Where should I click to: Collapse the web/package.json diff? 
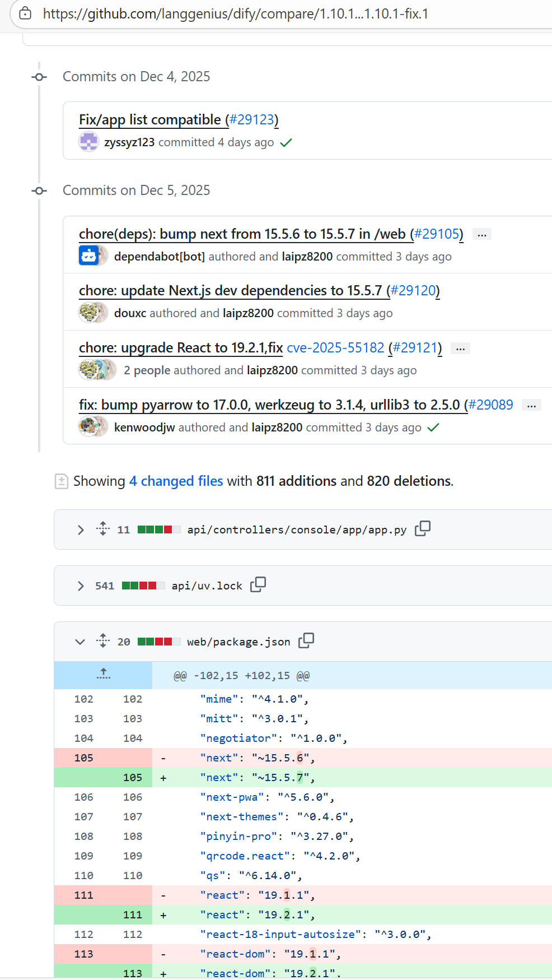81,642
